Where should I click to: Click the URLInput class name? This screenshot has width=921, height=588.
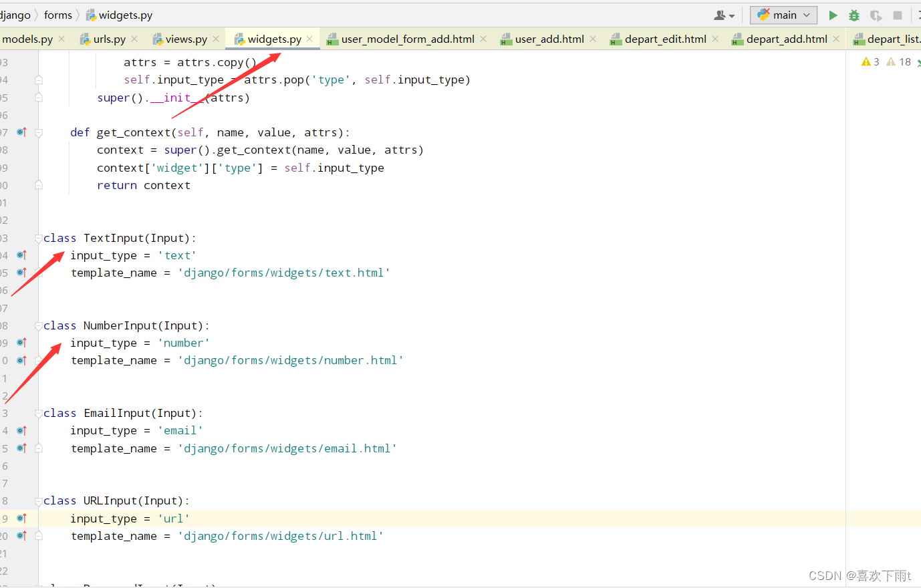110,500
